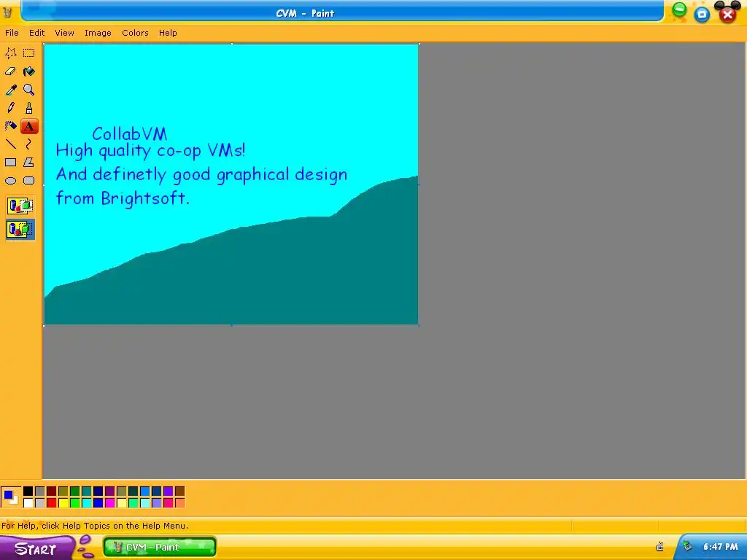Pick the Polygon shape tool
Screen dimensions: 747x560
29,163
